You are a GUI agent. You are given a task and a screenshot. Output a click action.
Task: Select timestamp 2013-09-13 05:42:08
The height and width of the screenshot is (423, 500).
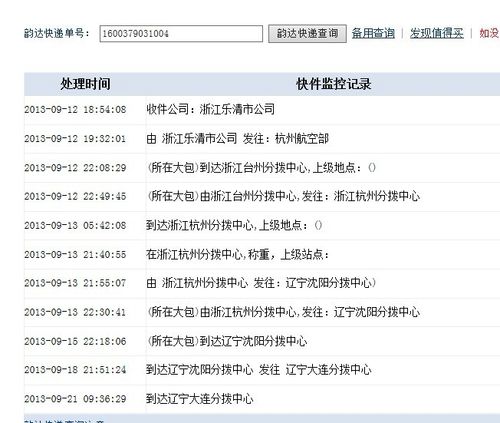75,226
